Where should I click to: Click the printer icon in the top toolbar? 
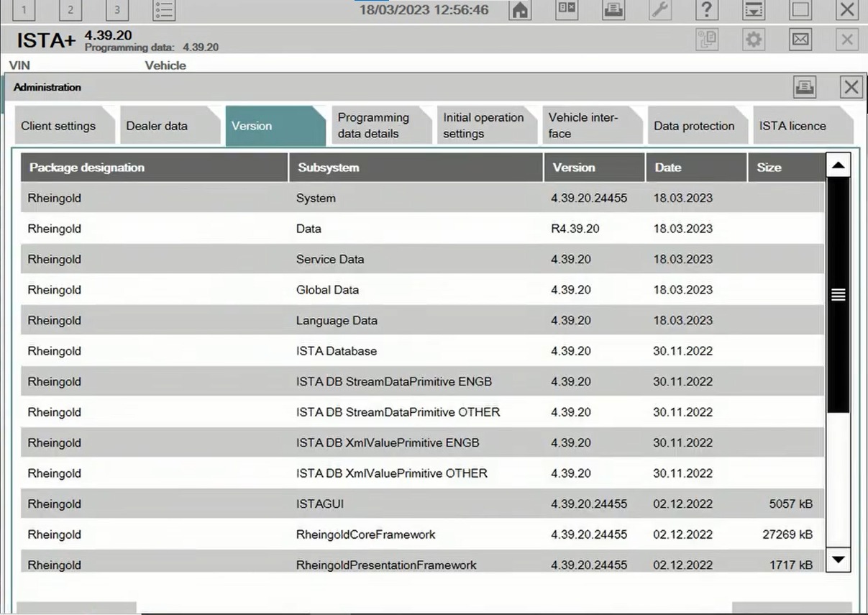[613, 10]
